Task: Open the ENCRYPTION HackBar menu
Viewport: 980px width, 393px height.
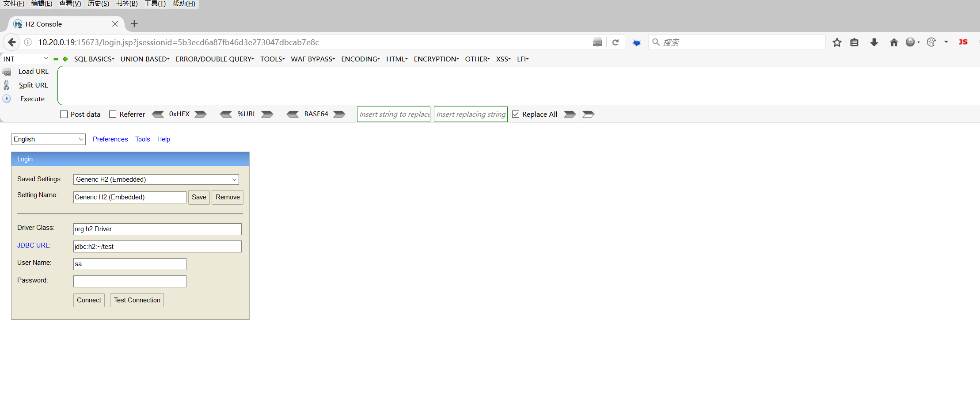Action: pyautogui.click(x=436, y=59)
